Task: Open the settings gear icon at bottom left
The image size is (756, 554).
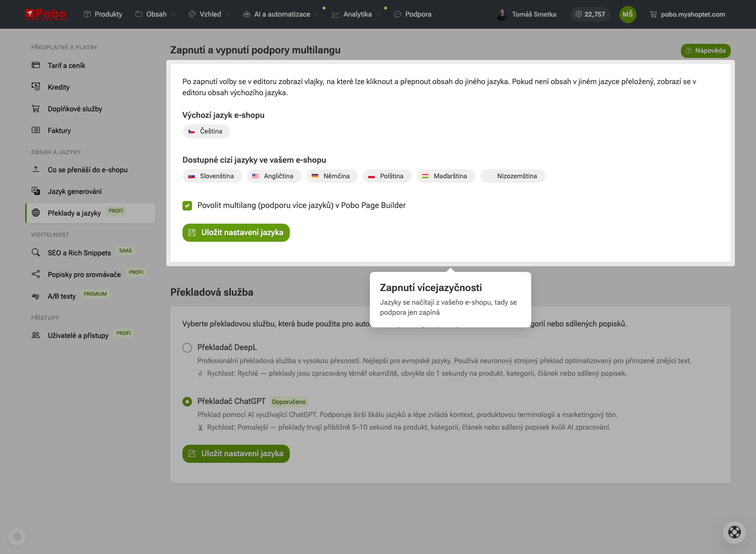Action: (17, 536)
